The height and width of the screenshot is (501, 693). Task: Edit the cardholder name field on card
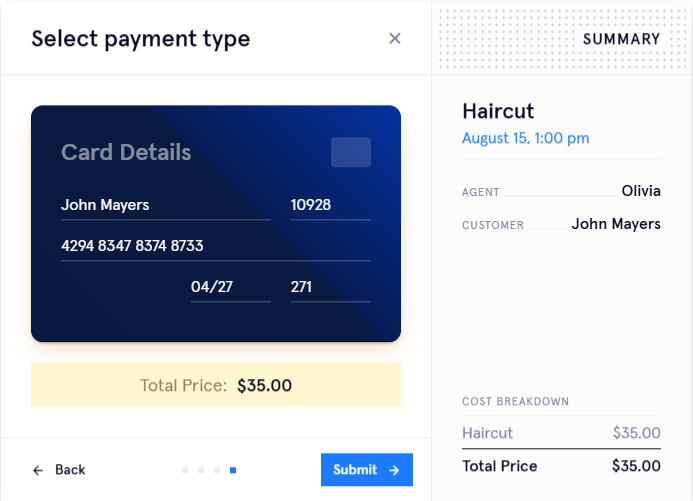tap(165, 206)
